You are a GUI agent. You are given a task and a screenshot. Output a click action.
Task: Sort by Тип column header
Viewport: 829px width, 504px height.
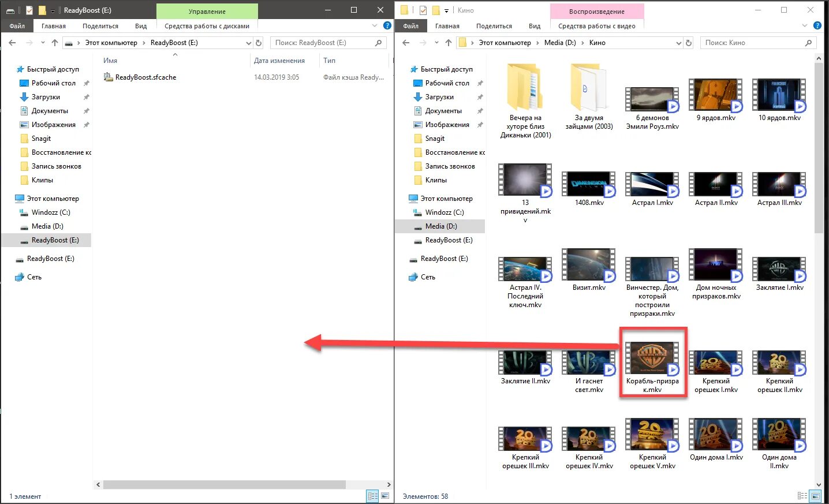[x=329, y=61]
